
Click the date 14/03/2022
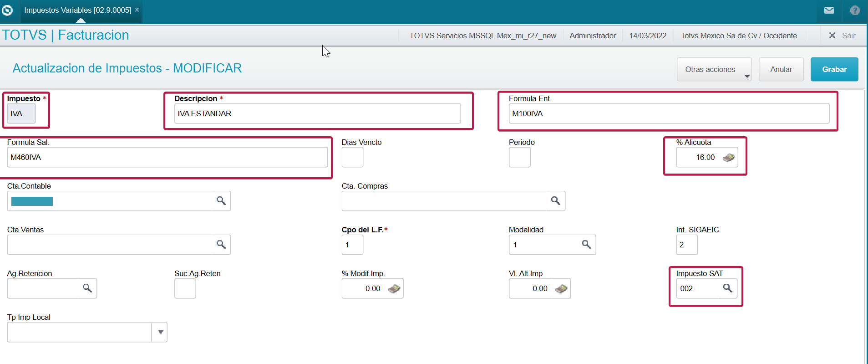click(x=648, y=36)
